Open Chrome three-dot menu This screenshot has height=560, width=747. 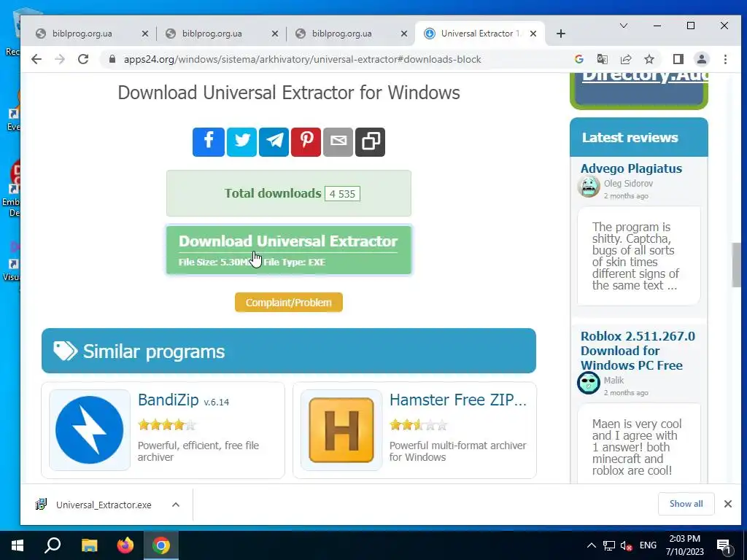point(725,59)
